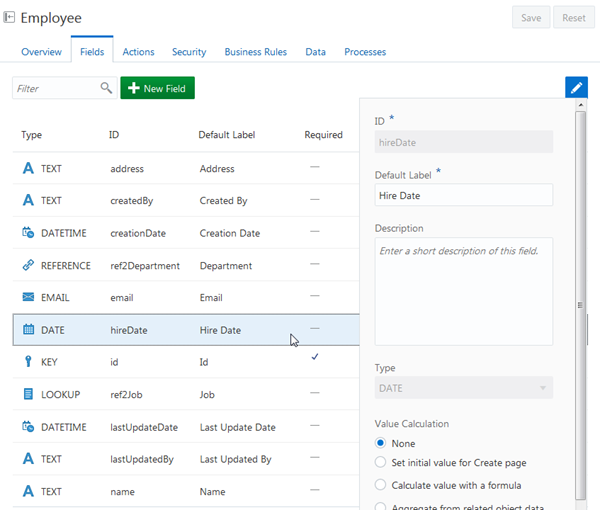
Task: Click the TEXT icon for lastUpdatedBy
Action: point(28,459)
